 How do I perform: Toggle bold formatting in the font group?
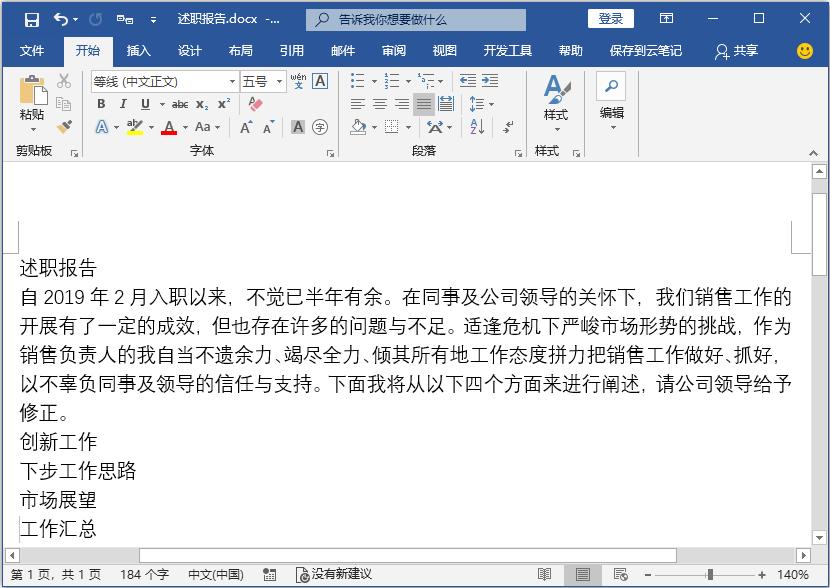coord(101,103)
